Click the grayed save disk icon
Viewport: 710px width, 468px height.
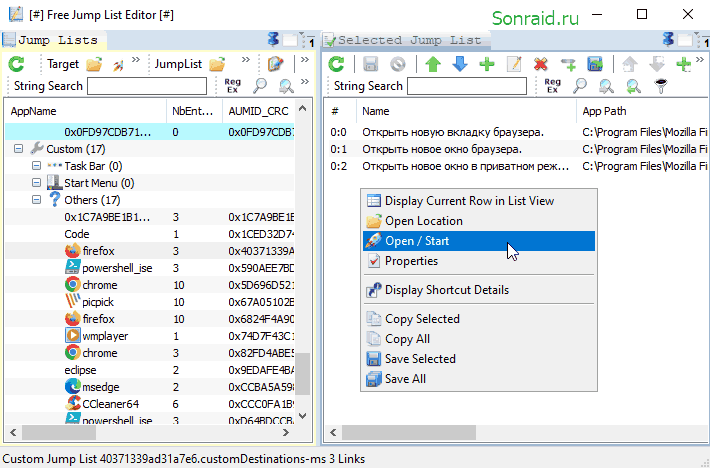click(x=370, y=64)
